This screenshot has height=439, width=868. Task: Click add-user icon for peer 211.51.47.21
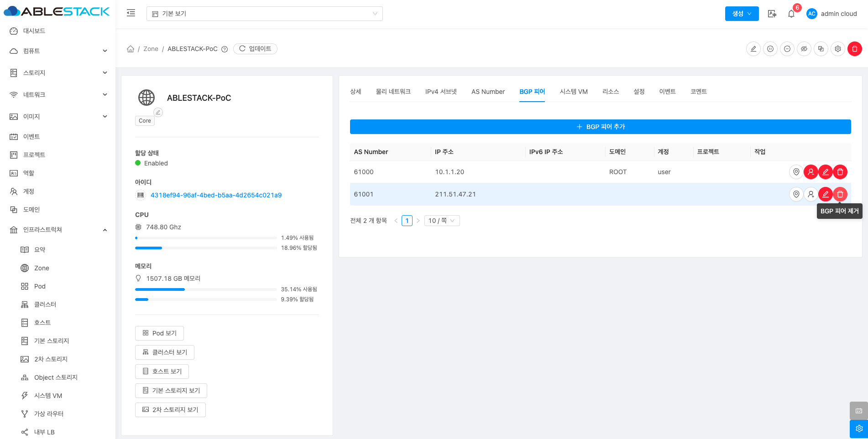tap(810, 194)
